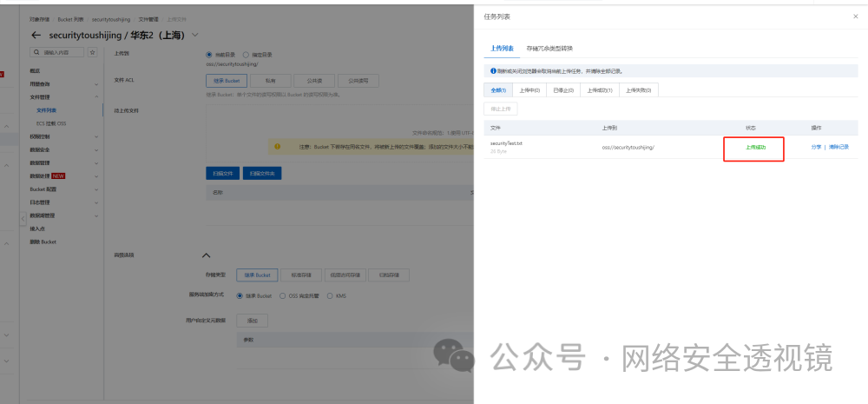The width and height of the screenshot is (868, 404).
Task: Filter tasks by 上传失败(0)
Action: pos(639,90)
